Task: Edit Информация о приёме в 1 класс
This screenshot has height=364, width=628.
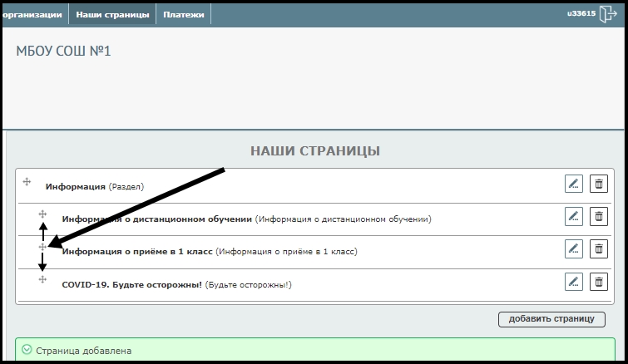Action: [573, 248]
